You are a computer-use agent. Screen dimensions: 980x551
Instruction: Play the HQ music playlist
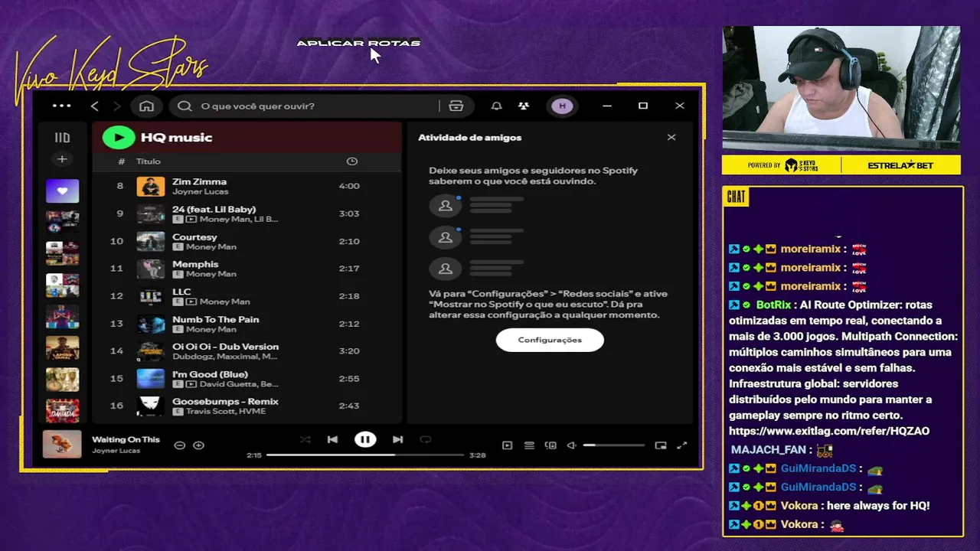tap(119, 137)
